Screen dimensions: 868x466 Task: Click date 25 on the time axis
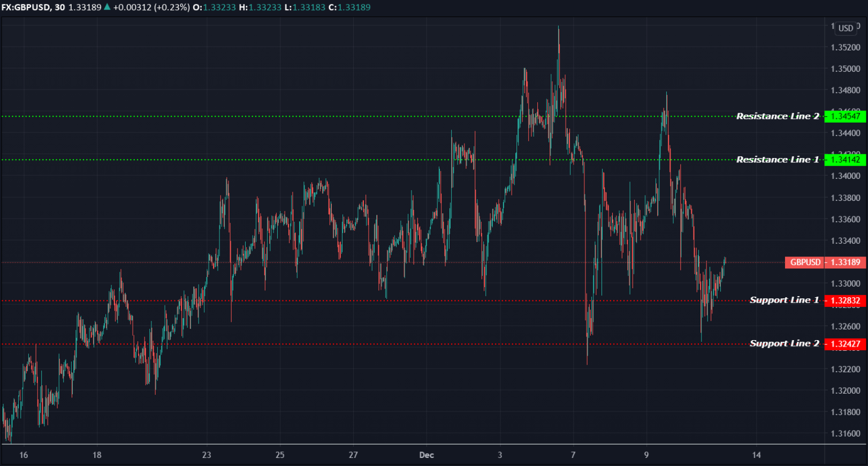pos(280,455)
